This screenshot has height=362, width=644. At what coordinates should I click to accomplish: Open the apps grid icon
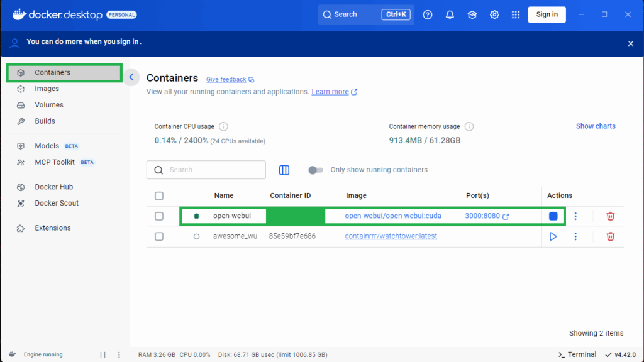(x=516, y=15)
